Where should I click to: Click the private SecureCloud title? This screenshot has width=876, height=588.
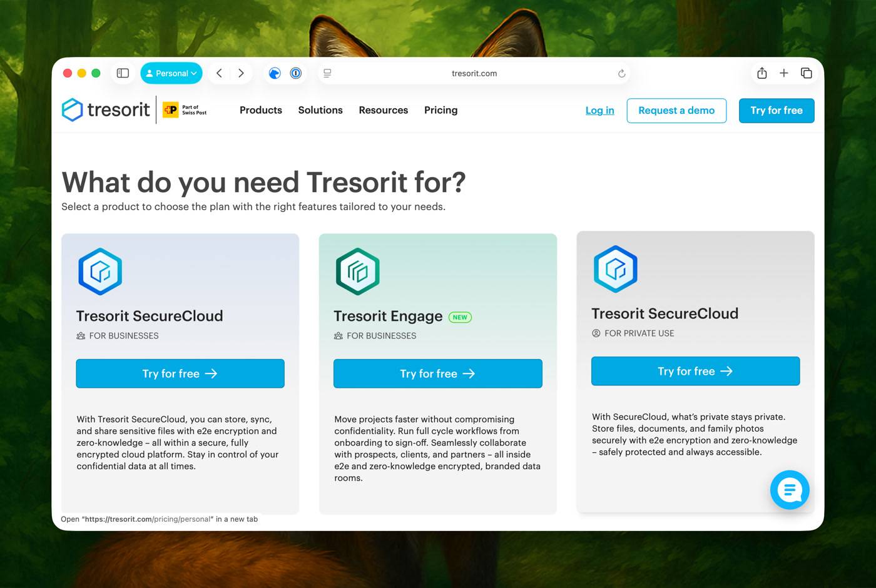tap(665, 313)
